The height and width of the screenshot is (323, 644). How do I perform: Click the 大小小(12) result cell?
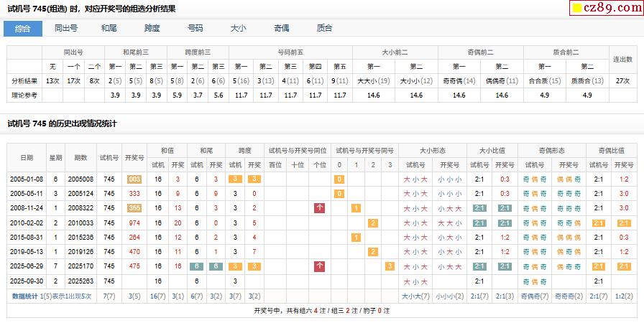pos(416,81)
